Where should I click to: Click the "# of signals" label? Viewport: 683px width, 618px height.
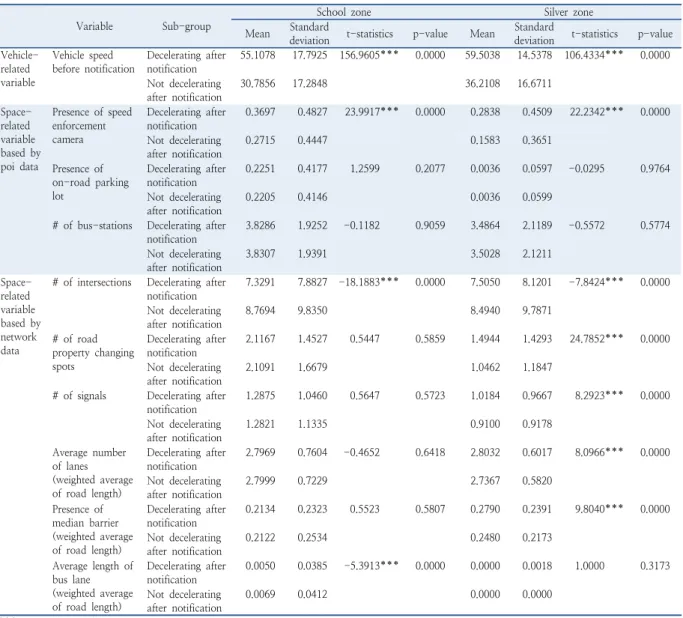tap(79, 395)
